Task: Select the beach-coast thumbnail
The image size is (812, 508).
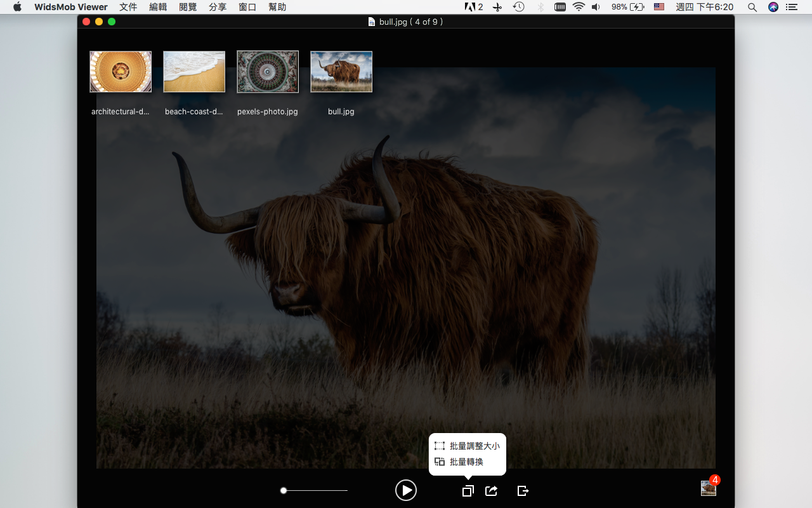Action: click(194, 72)
